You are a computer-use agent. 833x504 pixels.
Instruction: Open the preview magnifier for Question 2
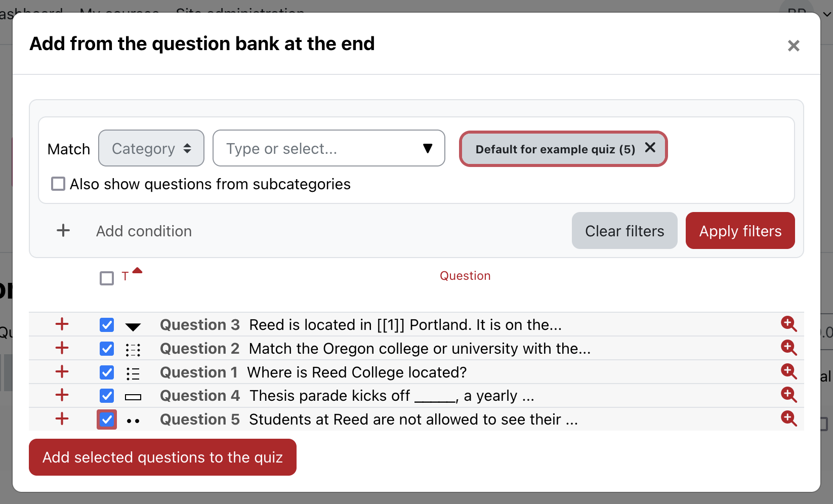[788, 348]
